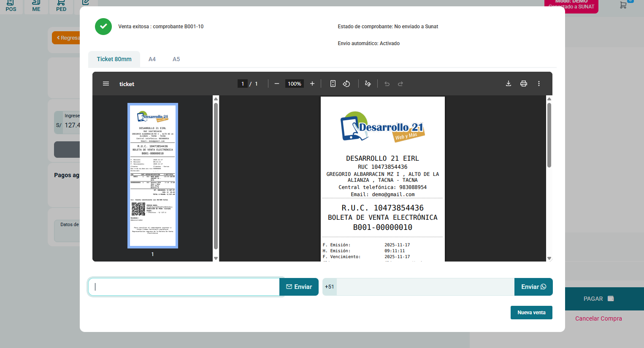Viewport: 644px width, 348px height.
Task: Click the email Enviar button
Action: click(x=299, y=287)
